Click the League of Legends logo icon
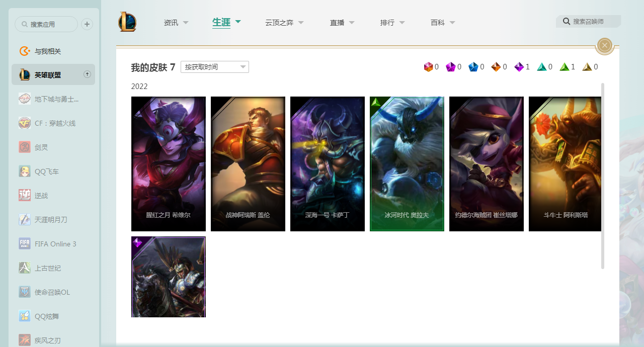Screen dimensions: 644x347 pos(127,22)
